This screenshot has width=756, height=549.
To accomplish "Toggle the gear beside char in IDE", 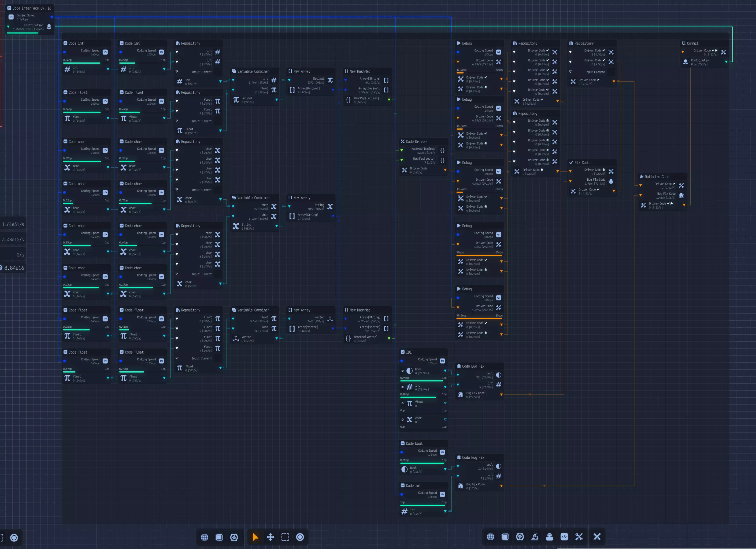I will (403, 420).
